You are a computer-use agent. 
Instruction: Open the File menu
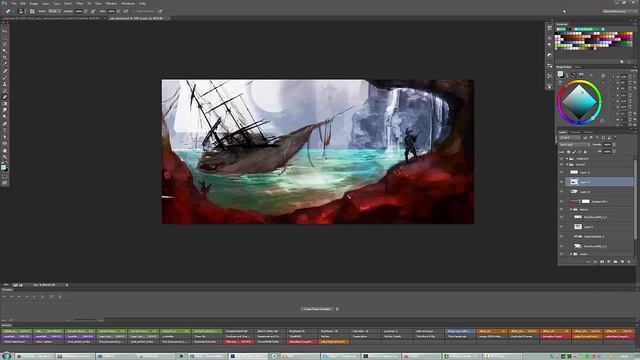click(x=13, y=3)
